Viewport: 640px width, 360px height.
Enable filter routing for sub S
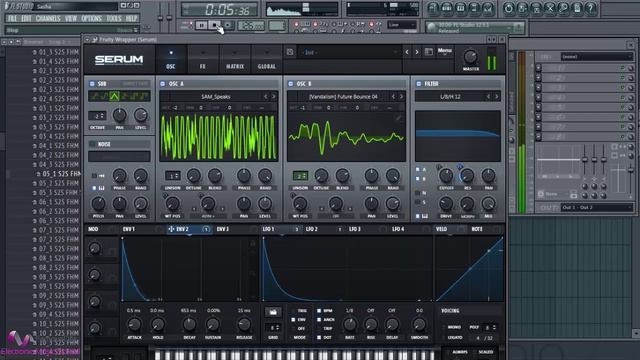click(x=418, y=202)
